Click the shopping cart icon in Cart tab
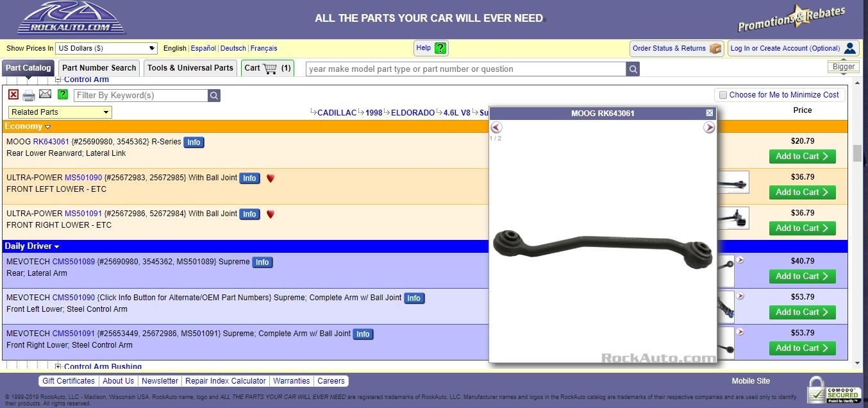The width and height of the screenshot is (868, 408). [x=270, y=68]
